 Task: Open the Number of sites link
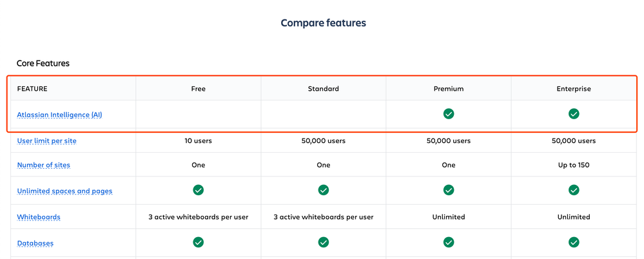[44, 165]
